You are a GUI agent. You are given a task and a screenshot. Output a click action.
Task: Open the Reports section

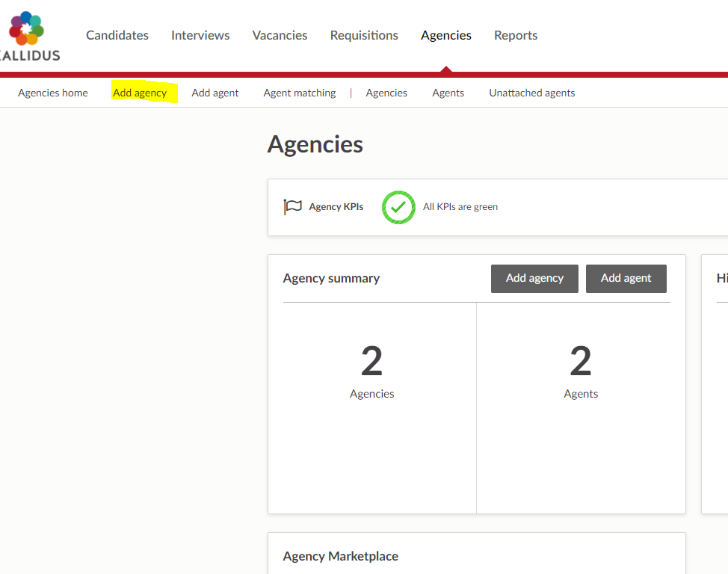(515, 35)
